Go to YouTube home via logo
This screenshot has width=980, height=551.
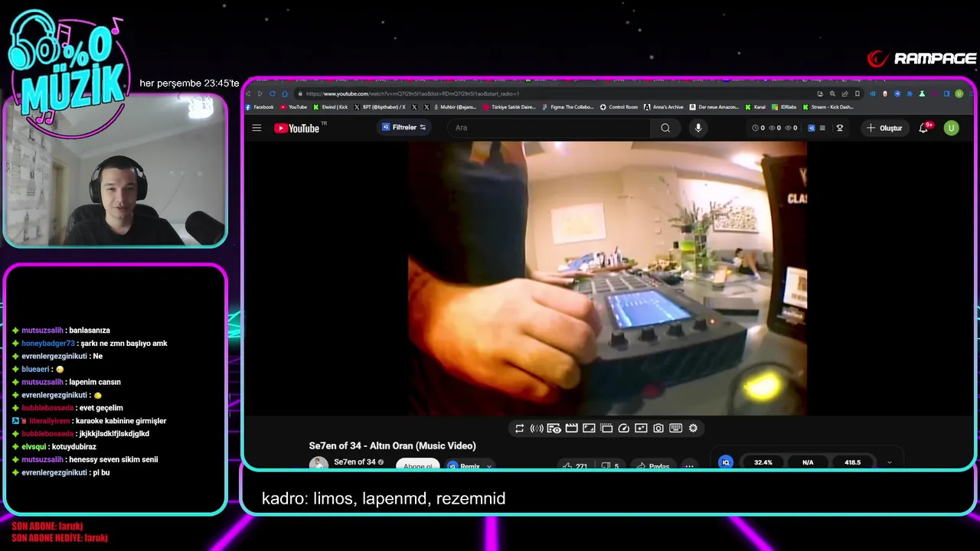point(299,128)
